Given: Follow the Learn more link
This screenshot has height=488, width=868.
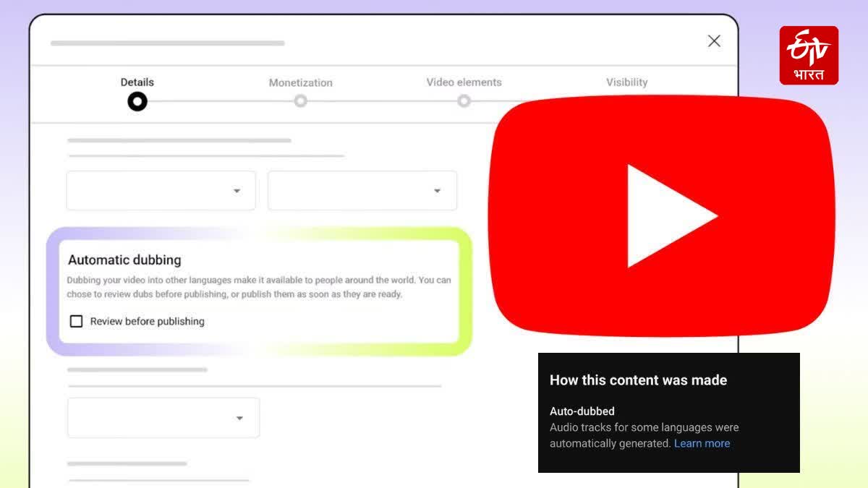Looking at the screenshot, I should click(702, 443).
